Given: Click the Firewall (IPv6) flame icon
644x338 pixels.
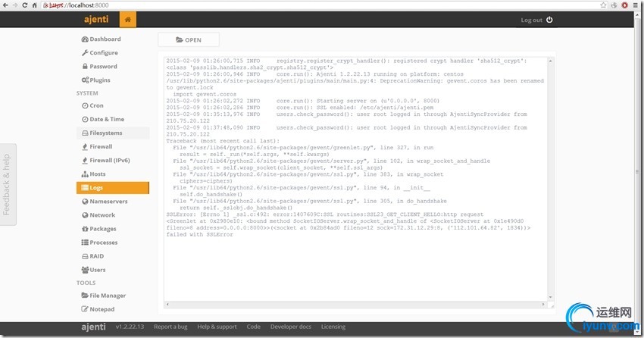Looking at the screenshot, I should [x=85, y=160].
